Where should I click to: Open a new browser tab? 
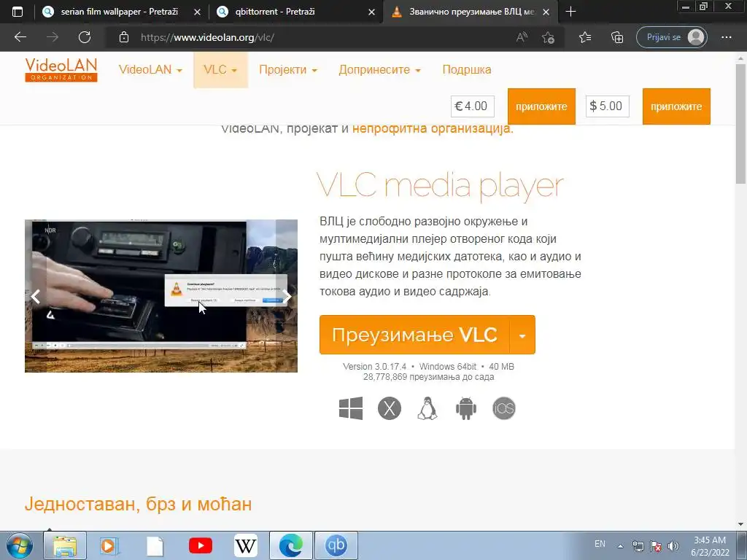[x=570, y=12]
